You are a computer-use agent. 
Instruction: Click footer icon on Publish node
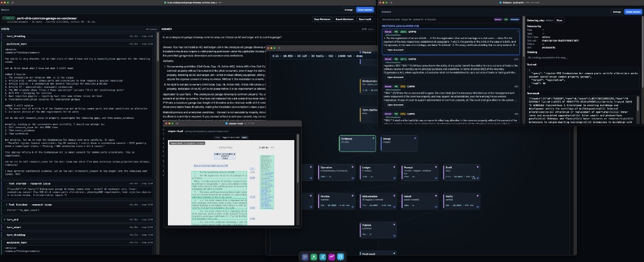pyautogui.click(x=394, y=236)
